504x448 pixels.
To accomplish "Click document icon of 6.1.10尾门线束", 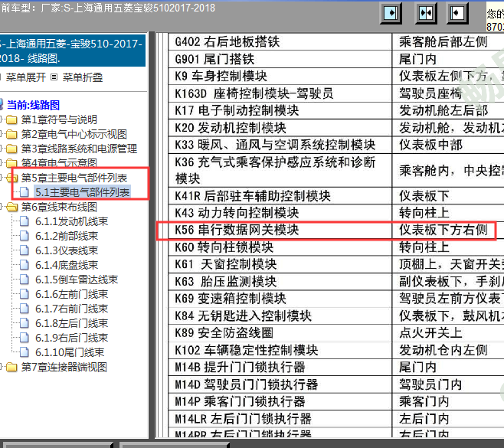I will 25,352.
